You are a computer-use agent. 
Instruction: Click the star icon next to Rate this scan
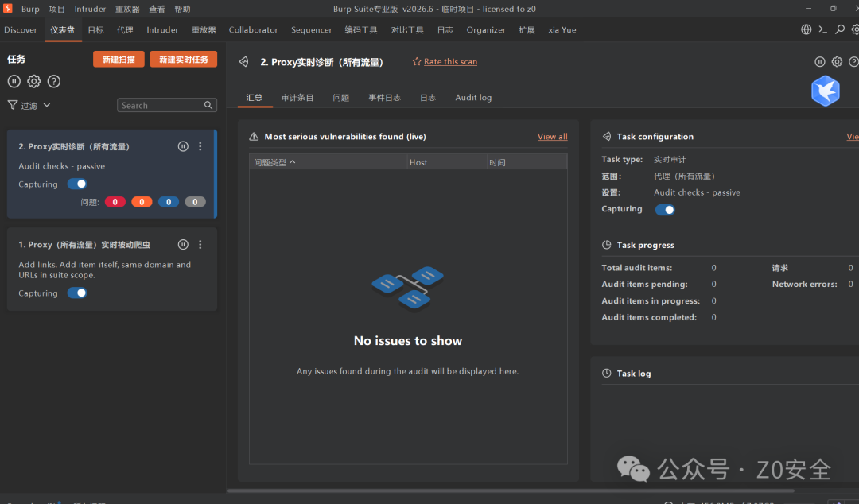coord(416,61)
